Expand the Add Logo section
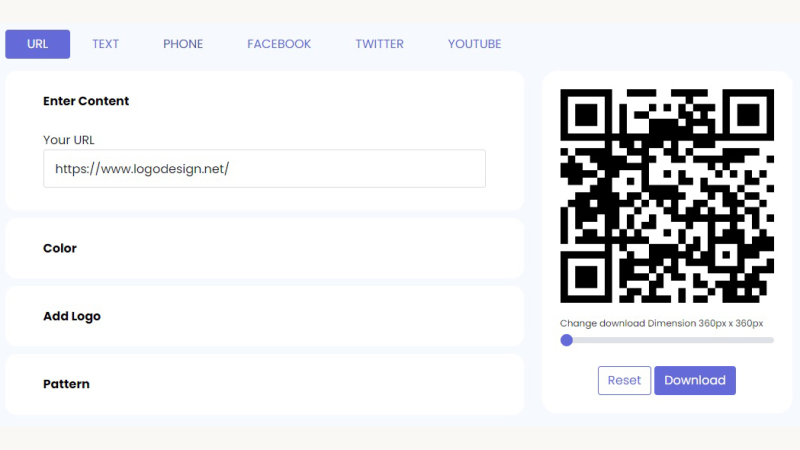 pos(264,316)
